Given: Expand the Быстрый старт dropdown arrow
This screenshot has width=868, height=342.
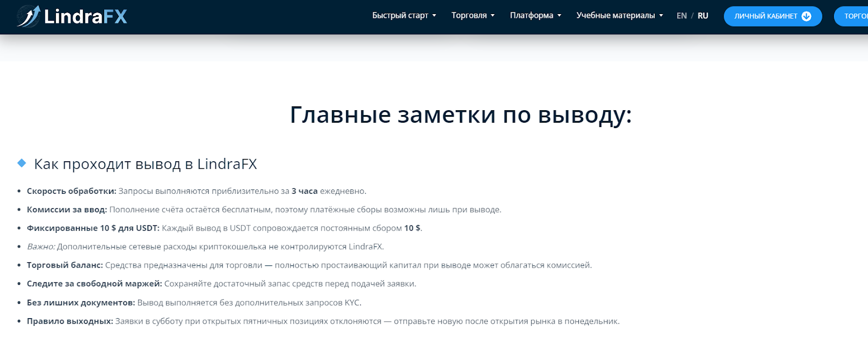Looking at the screenshot, I should point(434,16).
